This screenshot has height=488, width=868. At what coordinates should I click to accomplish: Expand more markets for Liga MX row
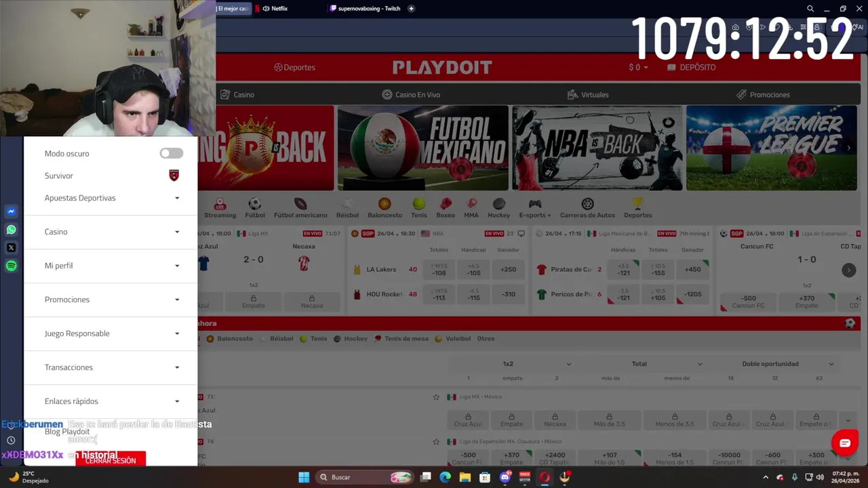(848, 420)
